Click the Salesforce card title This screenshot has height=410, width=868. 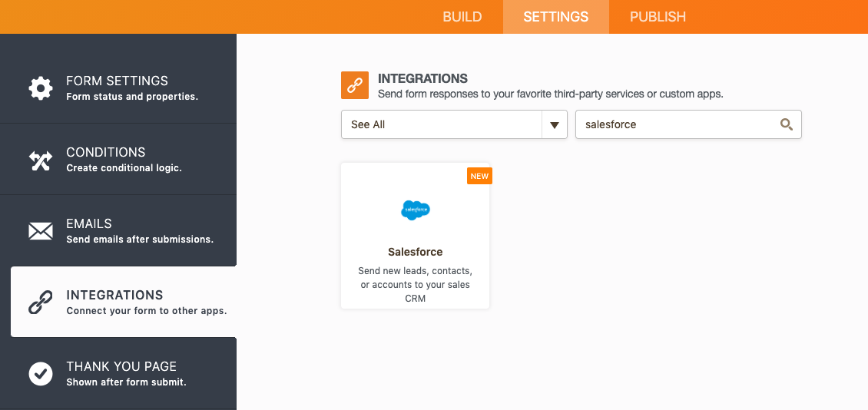[415, 252]
